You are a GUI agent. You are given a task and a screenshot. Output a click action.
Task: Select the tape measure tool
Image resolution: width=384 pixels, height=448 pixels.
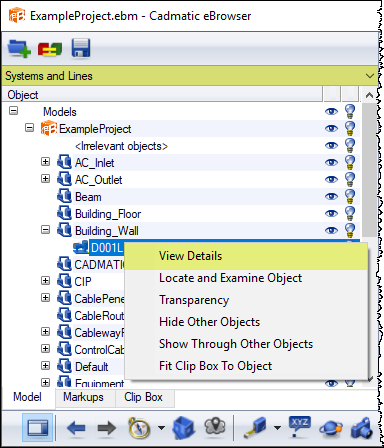tap(255, 427)
